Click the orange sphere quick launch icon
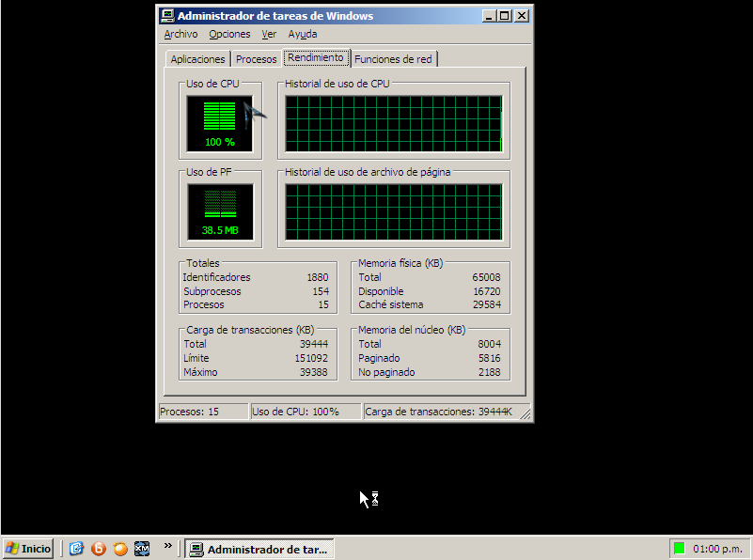The height and width of the screenshot is (560, 753). (x=120, y=549)
